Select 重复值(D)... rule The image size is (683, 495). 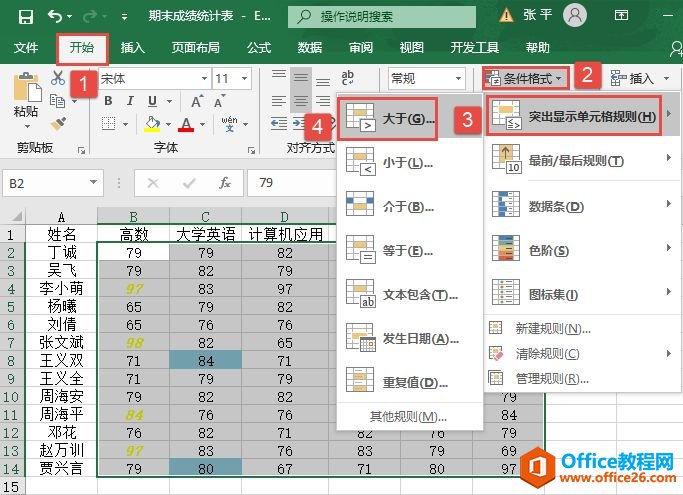coord(409,382)
